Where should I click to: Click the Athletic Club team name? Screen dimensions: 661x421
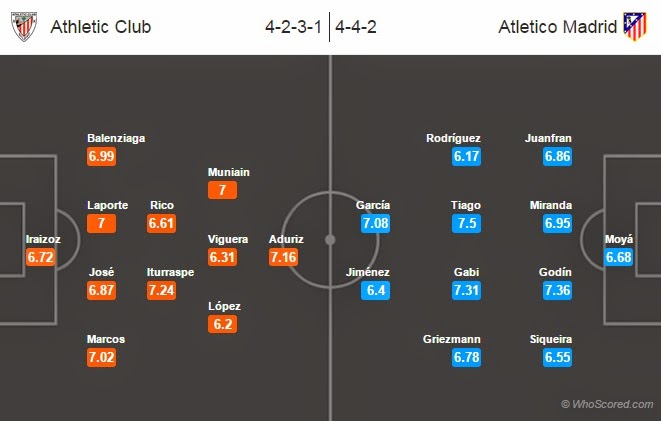click(101, 27)
